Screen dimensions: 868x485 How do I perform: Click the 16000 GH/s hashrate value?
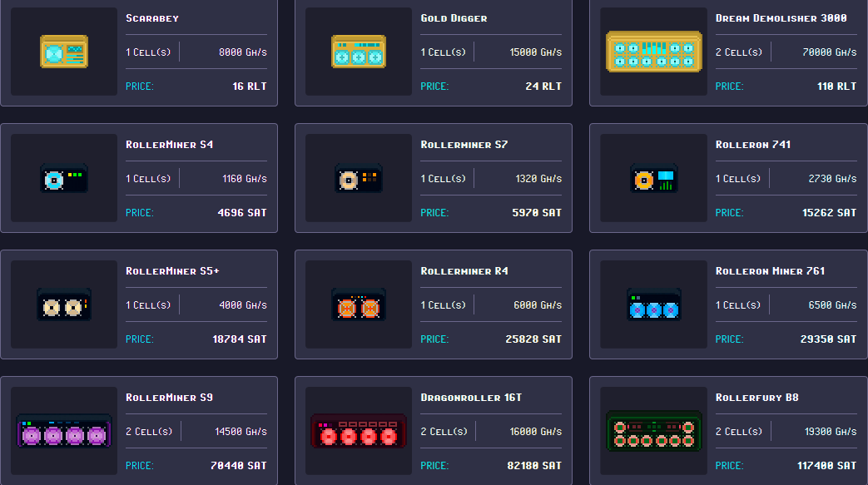tap(536, 431)
